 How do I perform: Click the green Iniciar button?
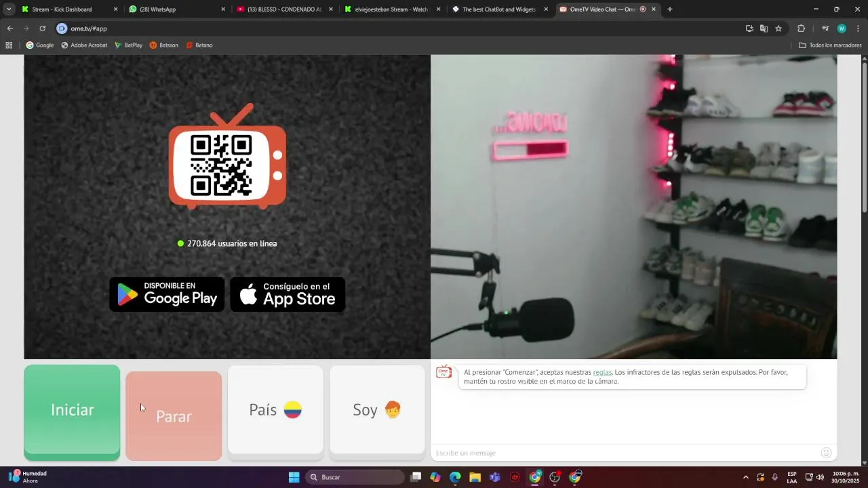72,412
